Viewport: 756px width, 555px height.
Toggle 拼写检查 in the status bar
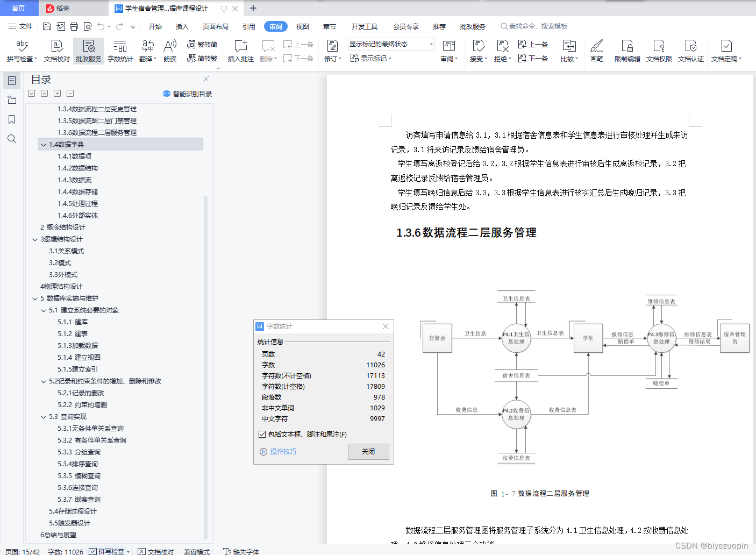tap(109, 551)
